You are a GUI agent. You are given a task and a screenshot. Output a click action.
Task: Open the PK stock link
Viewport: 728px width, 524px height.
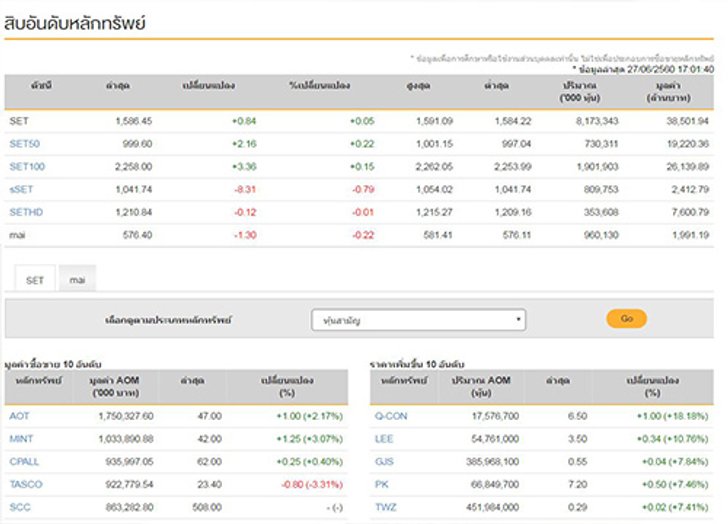pos(382,485)
